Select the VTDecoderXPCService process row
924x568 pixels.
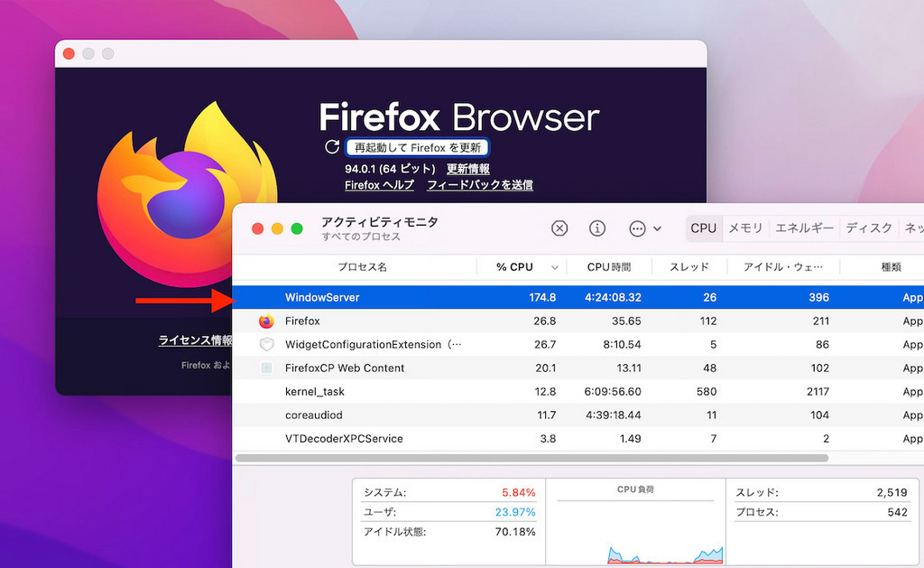point(578,439)
